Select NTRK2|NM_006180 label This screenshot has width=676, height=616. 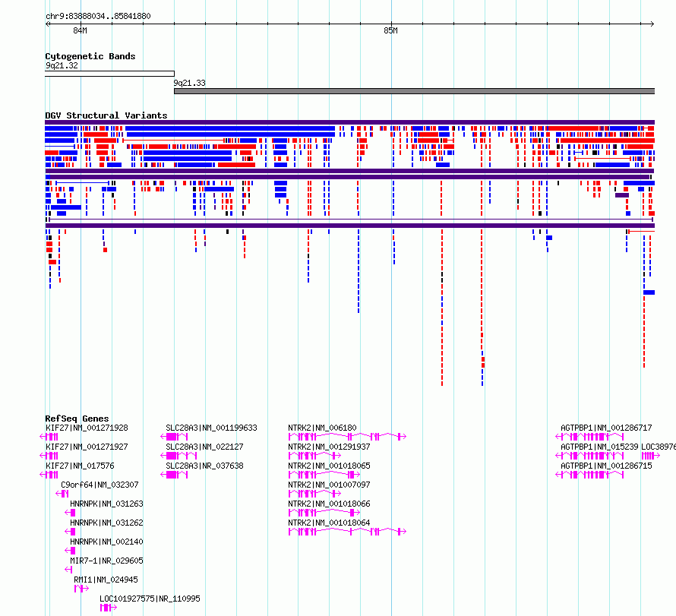click(x=322, y=428)
